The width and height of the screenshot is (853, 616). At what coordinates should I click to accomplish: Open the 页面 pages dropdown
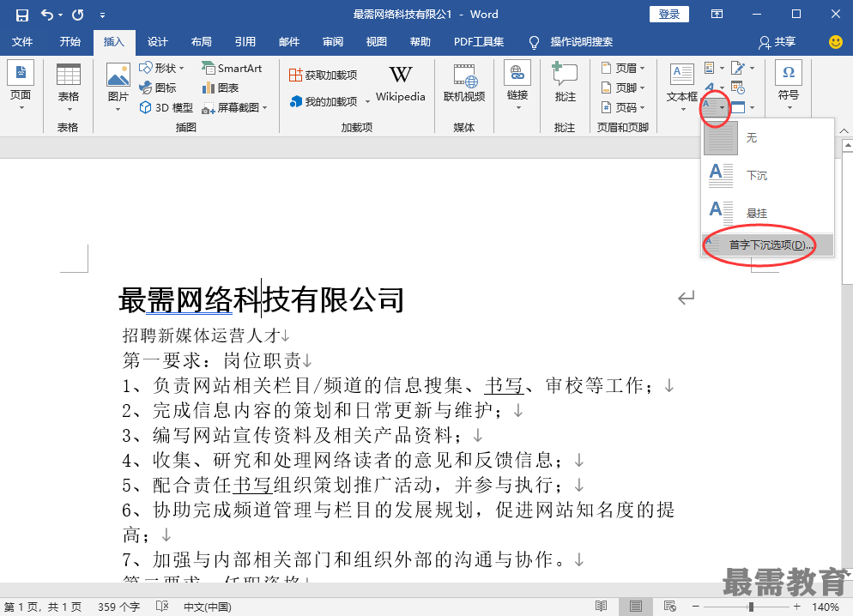pyautogui.click(x=21, y=86)
